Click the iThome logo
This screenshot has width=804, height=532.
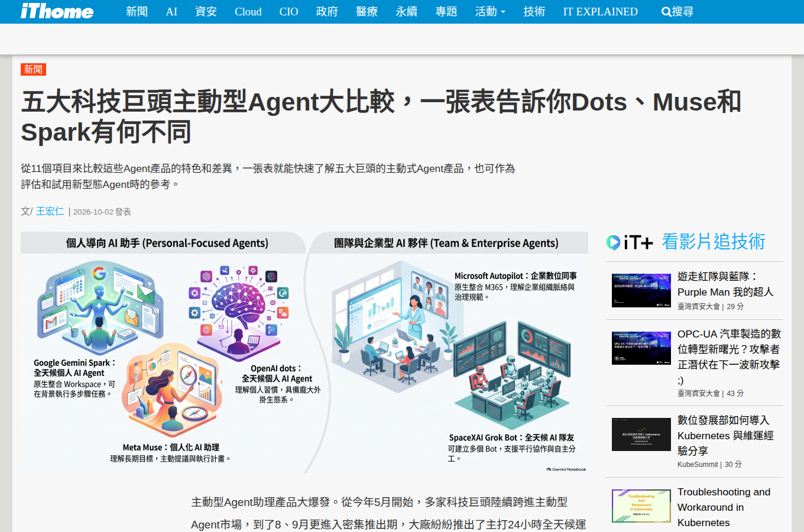pyautogui.click(x=57, y=11)
